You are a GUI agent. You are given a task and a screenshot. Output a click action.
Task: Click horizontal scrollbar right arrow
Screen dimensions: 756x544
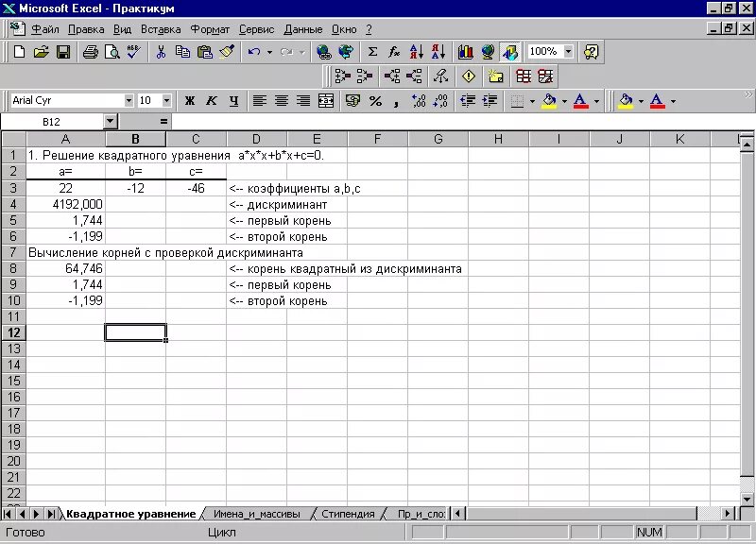[x=728, y=514]
